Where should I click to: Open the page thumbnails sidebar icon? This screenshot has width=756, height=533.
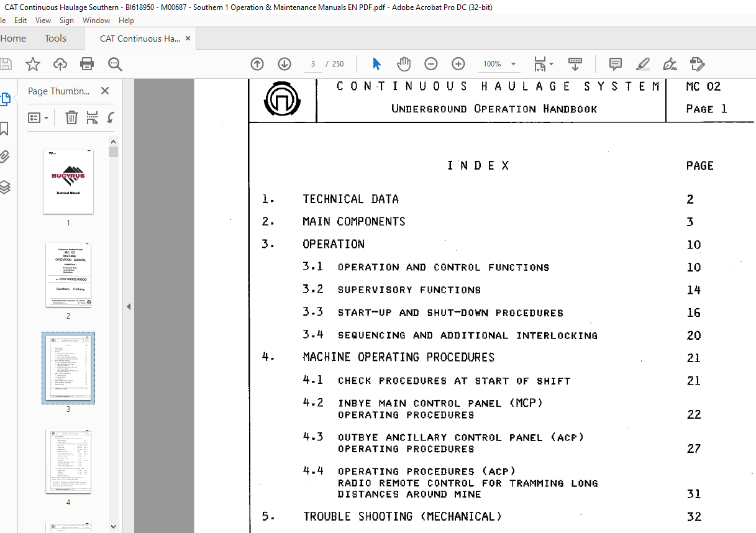(5, 99)
